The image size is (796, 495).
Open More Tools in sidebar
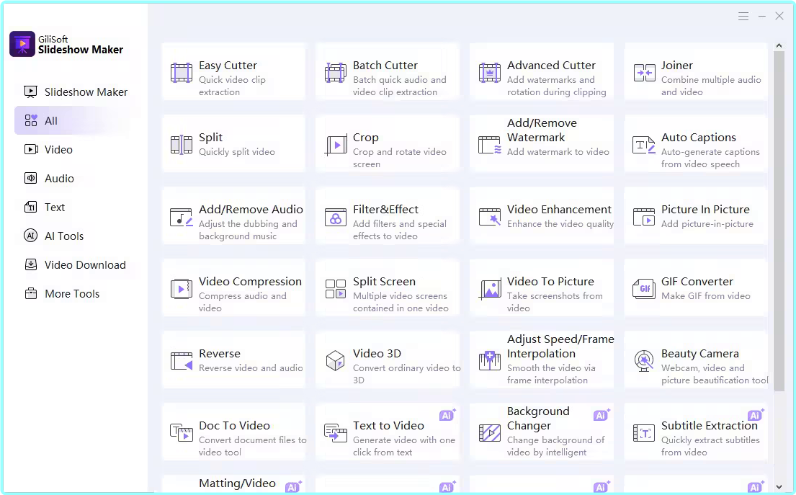[x=62, y=293]
